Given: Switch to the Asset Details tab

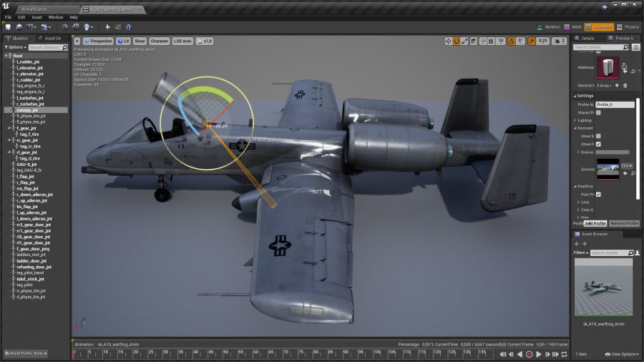Looking at the screenshot, I should pyautogui.click(x=49, y=38).
